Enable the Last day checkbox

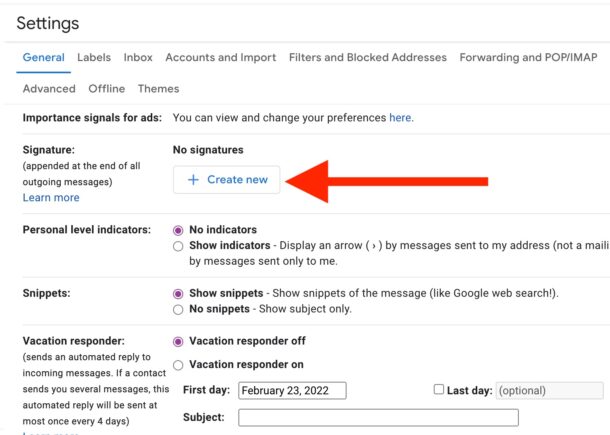[x=438, y=389]
